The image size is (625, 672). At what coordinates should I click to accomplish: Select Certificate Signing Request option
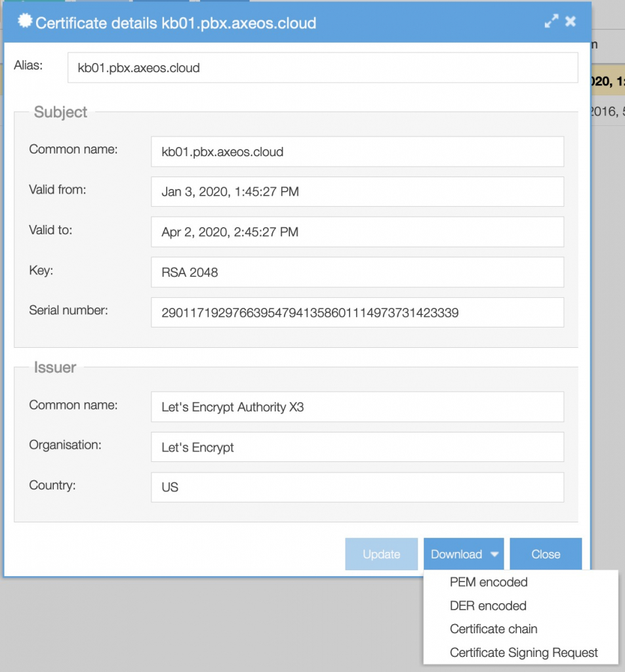pyautogui.click(x=523, y=652)
